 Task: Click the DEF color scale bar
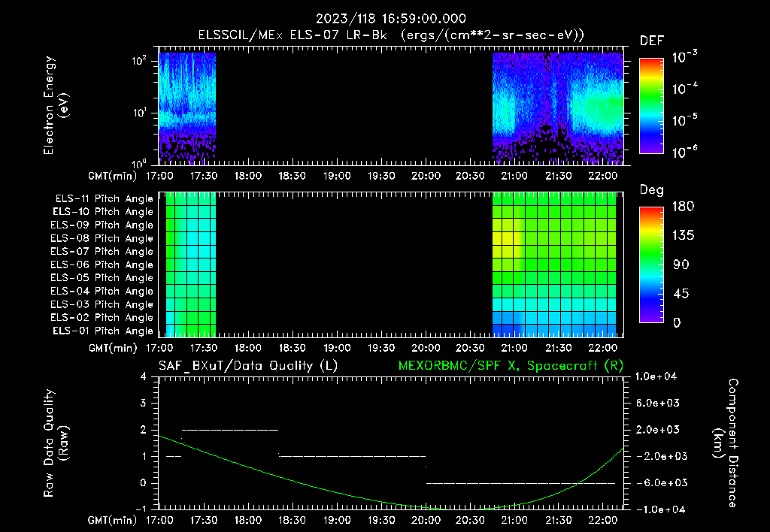tap(651, 105)
